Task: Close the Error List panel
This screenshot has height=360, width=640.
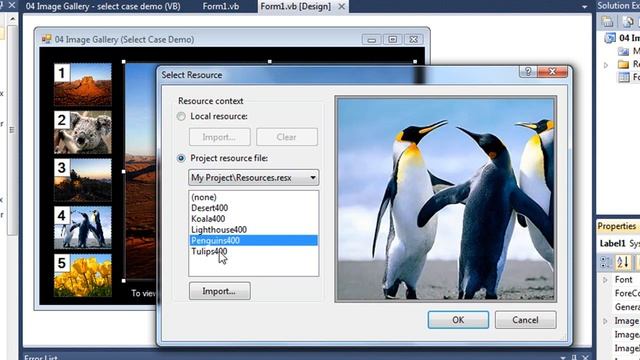Action: (586, 357)
